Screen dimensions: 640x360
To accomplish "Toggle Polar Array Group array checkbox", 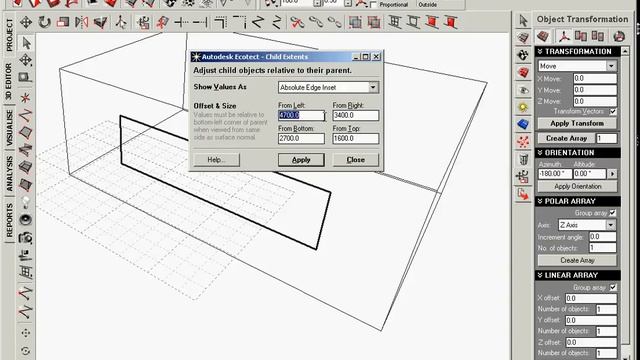I will [613, 213].
